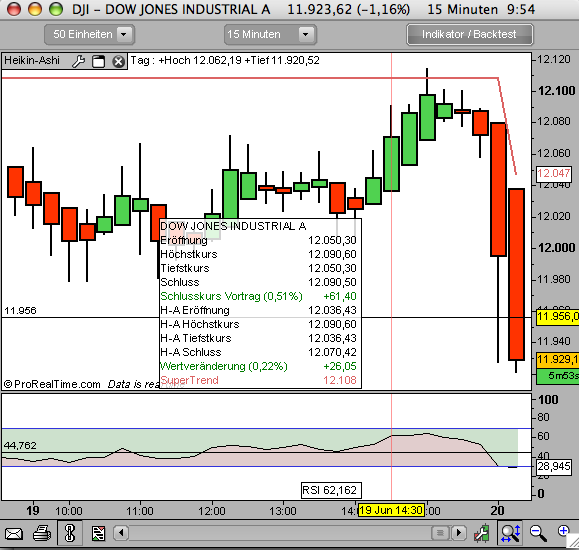Open chart style settings wrench-candlestick icon
This screenshot has width=579, height=550.
(x=482, y=533)
